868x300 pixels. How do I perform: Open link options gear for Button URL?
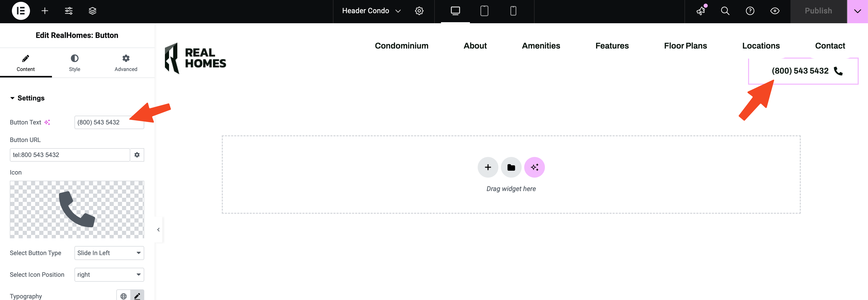[x=137, y=155]
